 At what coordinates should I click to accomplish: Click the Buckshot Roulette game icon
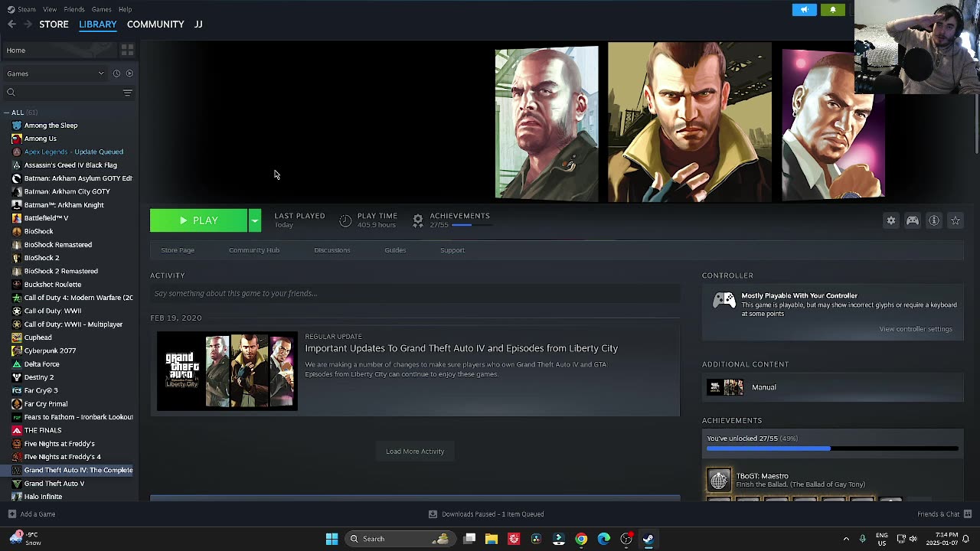(17, 285)
